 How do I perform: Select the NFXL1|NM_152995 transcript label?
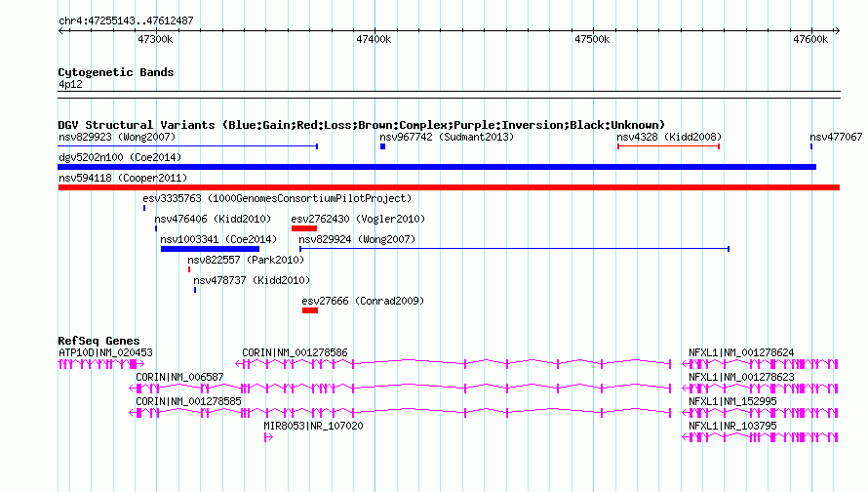[x=732, y=401]
